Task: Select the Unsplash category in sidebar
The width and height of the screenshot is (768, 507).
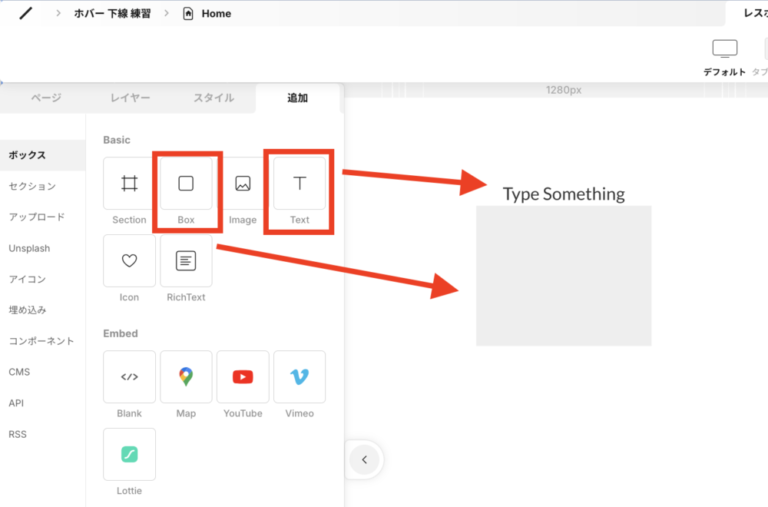Action: (30, 248)
